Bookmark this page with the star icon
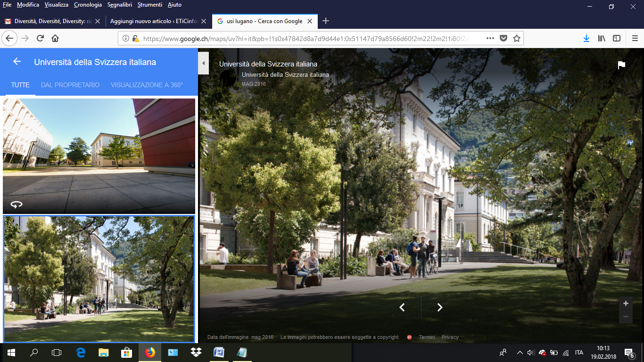 (517, 38)
